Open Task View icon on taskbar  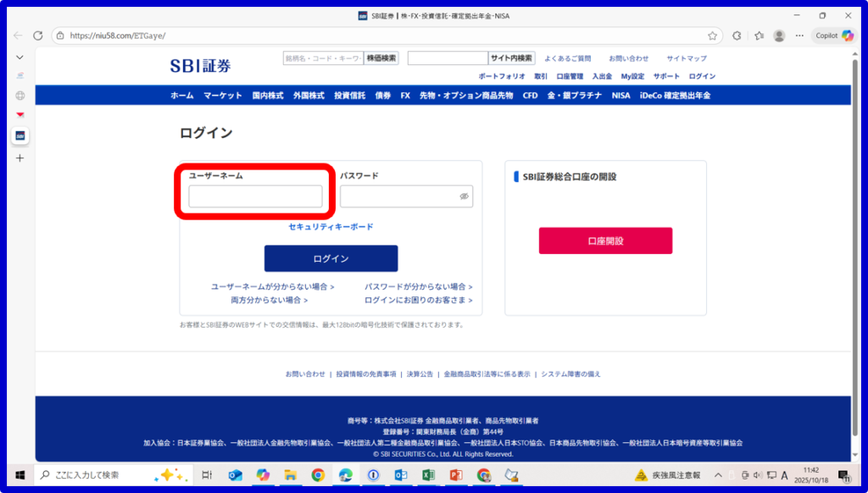click(x=207, y=475)
